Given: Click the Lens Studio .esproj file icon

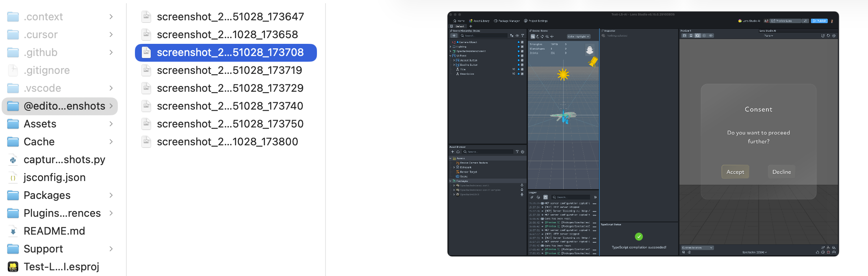Looking at the screenshot, I should pyautogui.click(x=13, y=267).
